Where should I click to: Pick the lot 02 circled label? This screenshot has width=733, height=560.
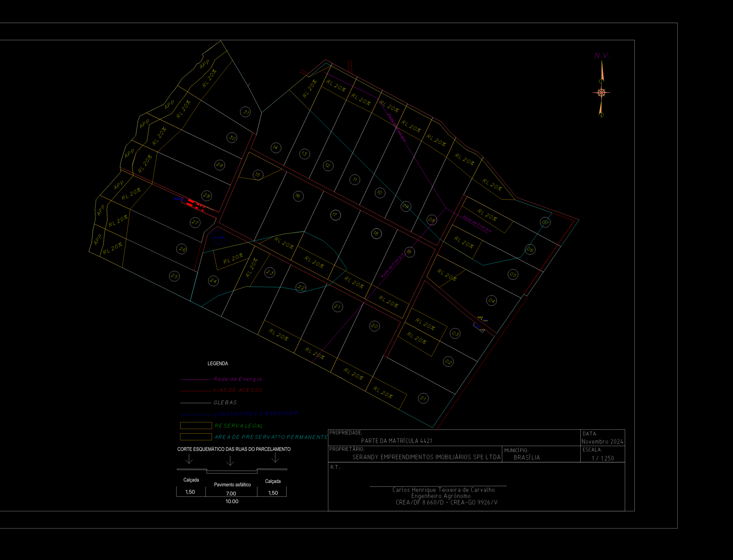tap(448, 362)
